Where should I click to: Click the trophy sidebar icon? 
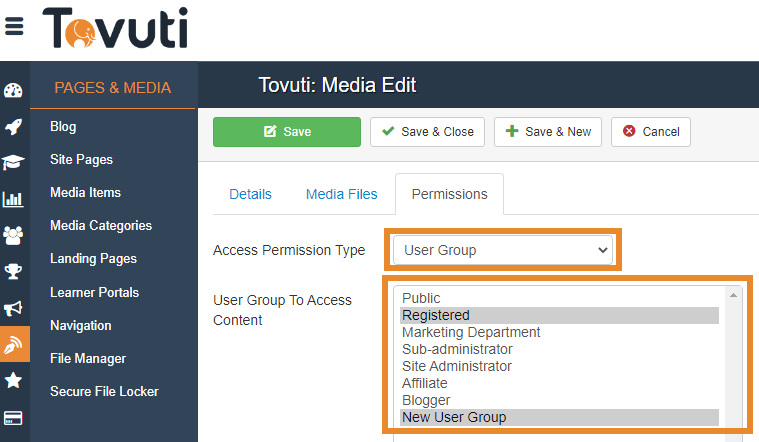click(13, 271)
